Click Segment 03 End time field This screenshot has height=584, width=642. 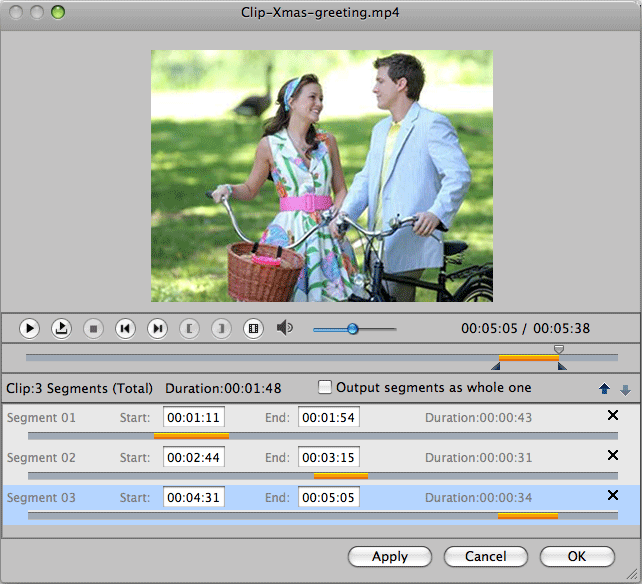(x=329, y=497)
